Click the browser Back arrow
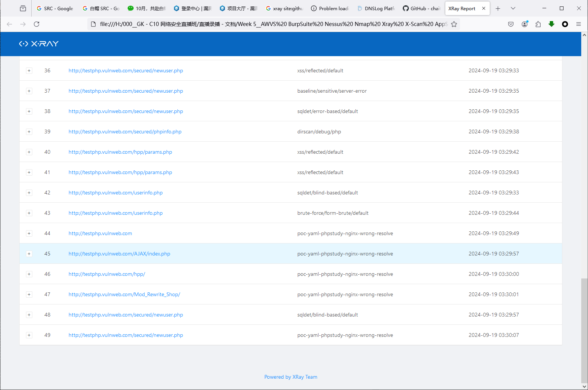The height and width of the screenshot is (390, 588). [x=9, y=24]
